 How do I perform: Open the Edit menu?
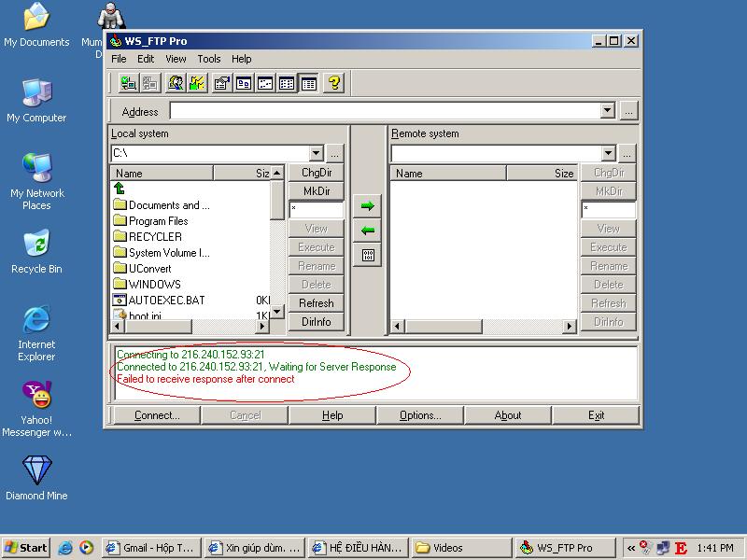(x=146, y=59)
